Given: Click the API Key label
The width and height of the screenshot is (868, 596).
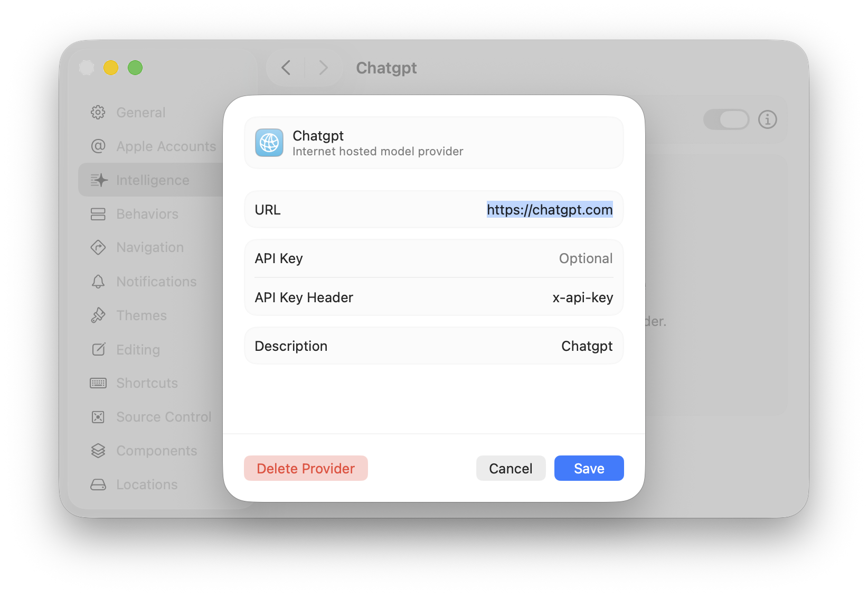Looking at the screenshot, I should (279, 258).
